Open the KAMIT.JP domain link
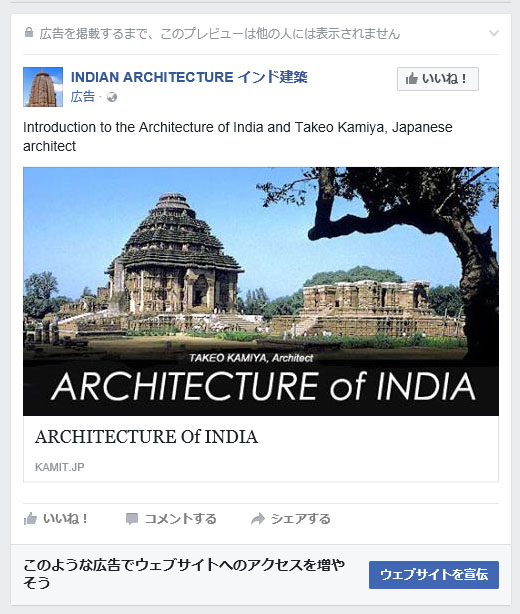This screenshot has width=520, height=614. (x=60, y=467)
